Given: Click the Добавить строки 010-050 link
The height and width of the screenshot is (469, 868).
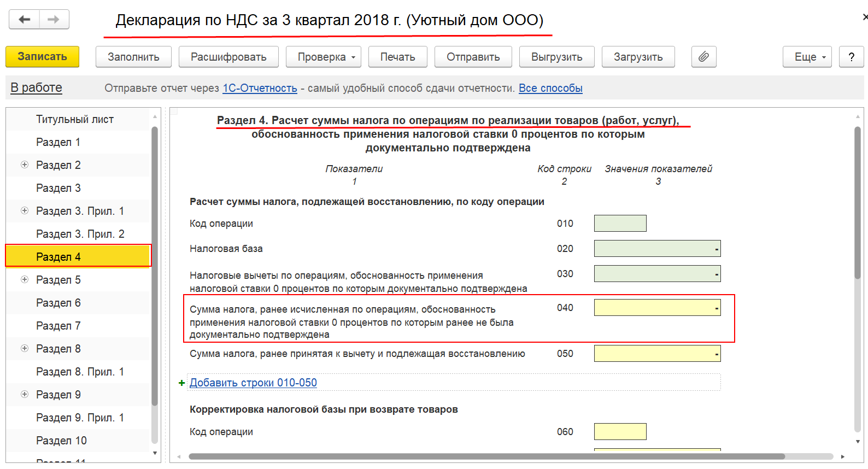Looking at the screenshot, I should [x=253, y=383].
